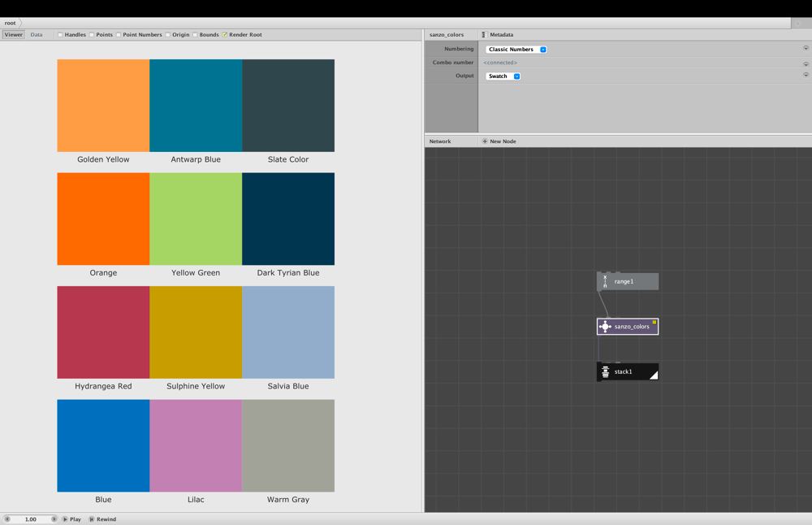Click the rendered-flag triangle on stack1
The width and height of the screenshot is (812, 525).
654,375
